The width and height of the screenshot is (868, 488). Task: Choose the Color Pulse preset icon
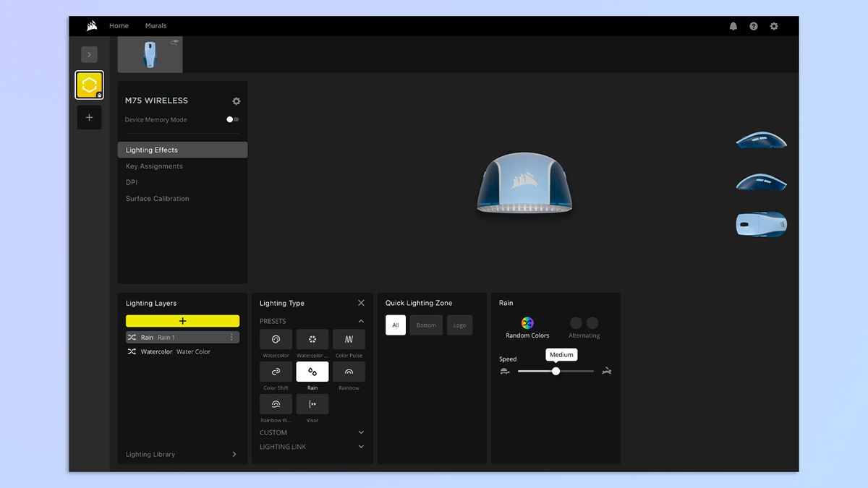pyautogui.click(x=349, y=339)
